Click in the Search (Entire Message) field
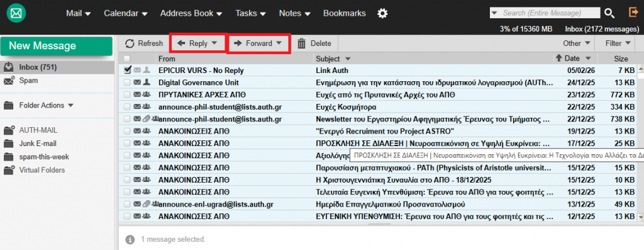The height and width of the screenshot is (250, 644). point(548,13)
